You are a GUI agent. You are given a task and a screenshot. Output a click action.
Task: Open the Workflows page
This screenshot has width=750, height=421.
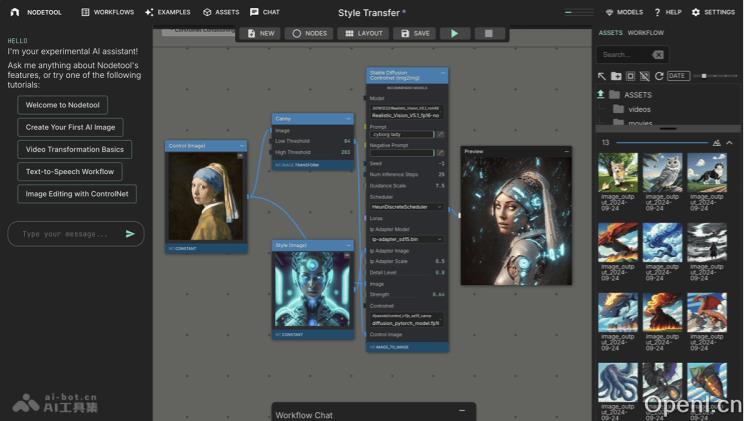[x=108, y=12]
